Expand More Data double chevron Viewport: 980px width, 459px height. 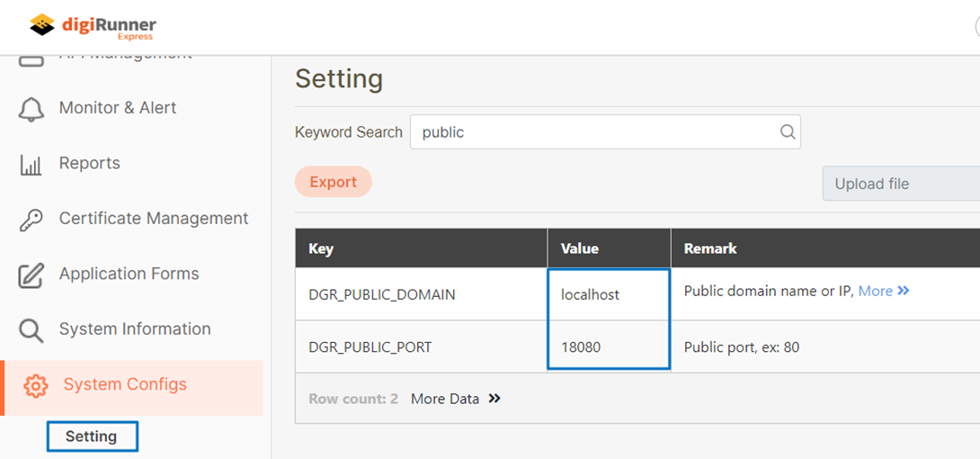pos(494,399)
